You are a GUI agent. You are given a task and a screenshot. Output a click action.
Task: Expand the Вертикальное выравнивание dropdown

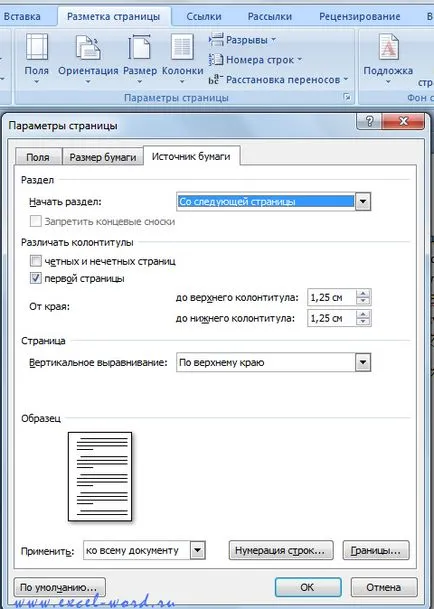point(363,362)
